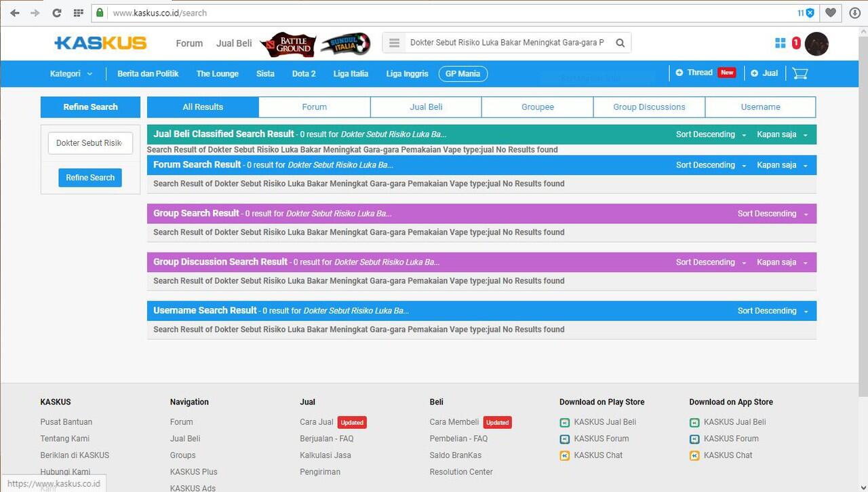Open the red notification badge showing 1
The image size is (868, 492).
tap(796, 43)
